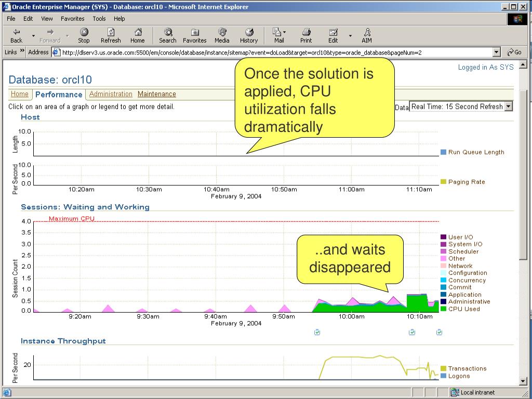Screen dimensions: 532x399
Task: Click the Mail toolbar button
Action: point(278,36)
